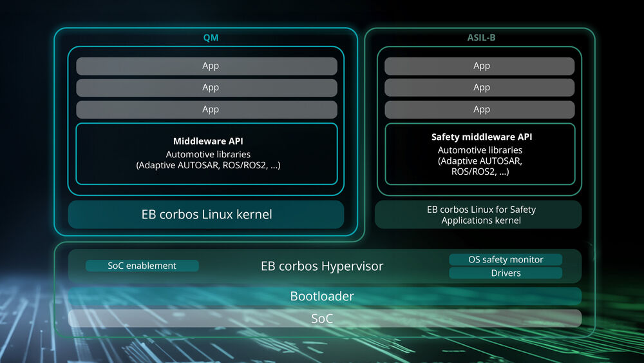Click the Safety middleware API heading

[481, 137]
